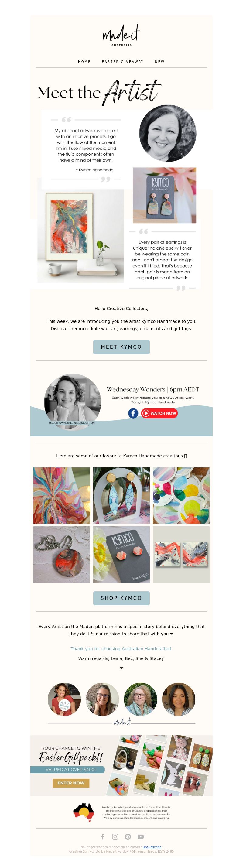Click the Madeit Australia logo
The height and width of the screenshot is (868, 243).
click(x=121, y=35)
